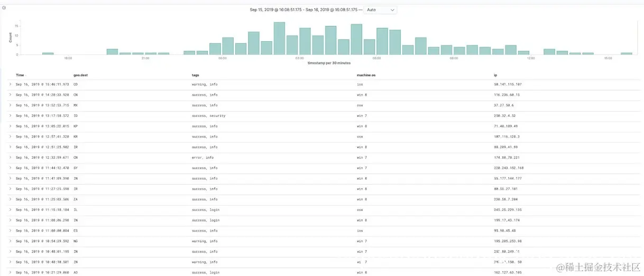Click the IP address 174.80.78.221
Image resolution: width=644 pixels, height=276 pixels.
click(507, 157)
